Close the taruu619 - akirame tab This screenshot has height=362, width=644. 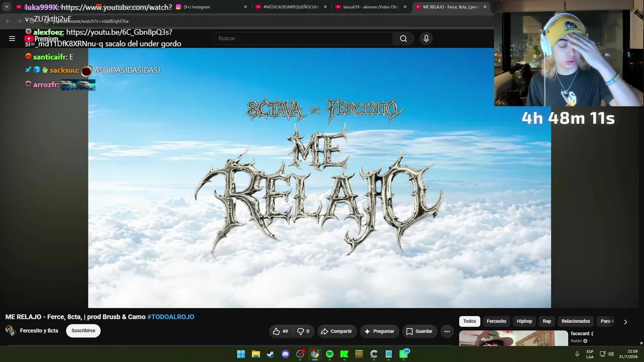coord(405,7)
